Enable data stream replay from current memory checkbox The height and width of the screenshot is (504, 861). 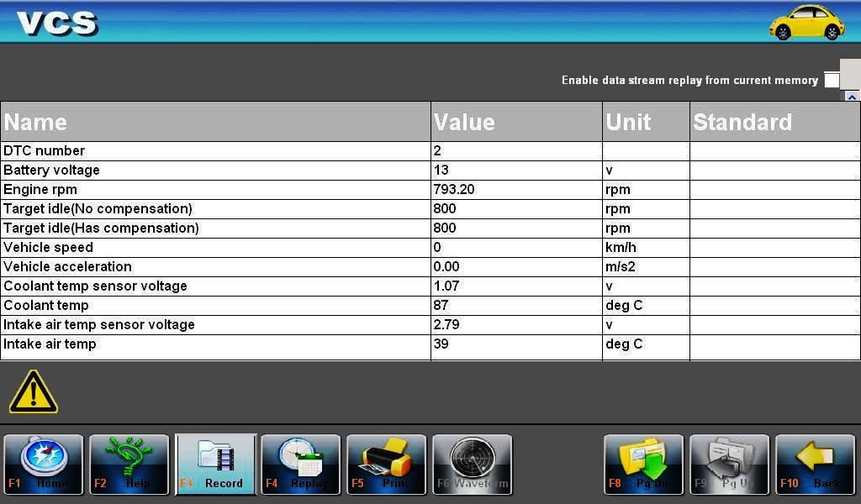(832, 80)
